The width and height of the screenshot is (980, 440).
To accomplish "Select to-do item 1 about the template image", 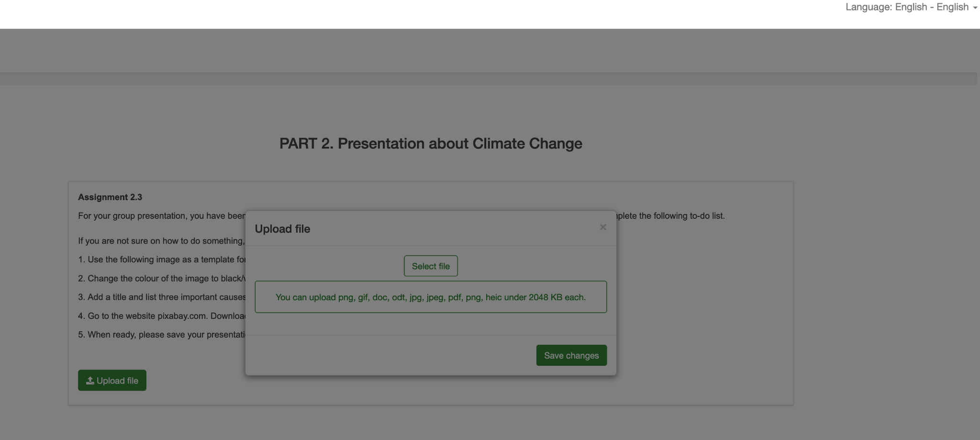I will (162, 259).
